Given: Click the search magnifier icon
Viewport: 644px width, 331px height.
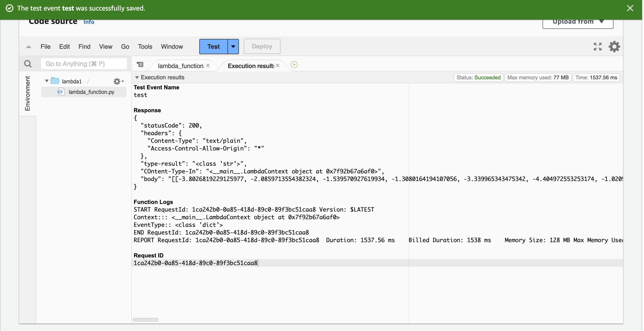Looking at the screenshot, I should [x=28, y=64].
